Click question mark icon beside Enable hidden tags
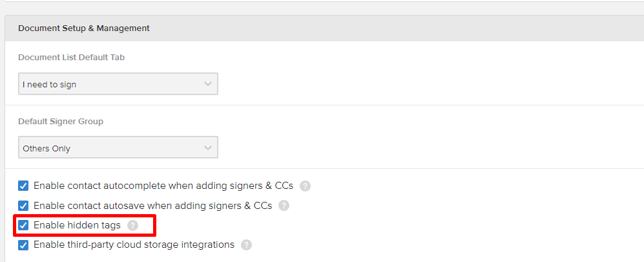The width and height of the screenshot is (644, 262). click(132, 225)
